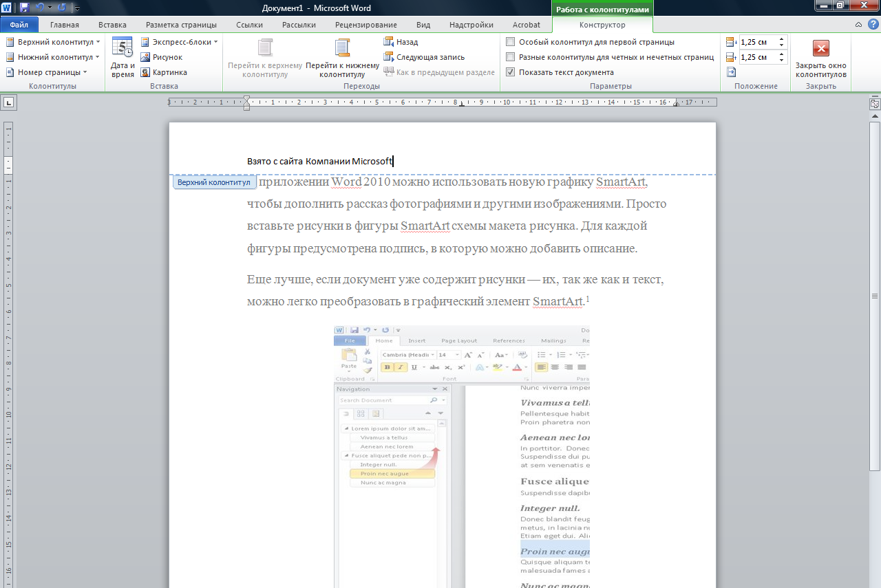Click the disabled Перейти к верхнему колонтитулу icon
The image size is (881, 588).
click(x=265, y=47)
